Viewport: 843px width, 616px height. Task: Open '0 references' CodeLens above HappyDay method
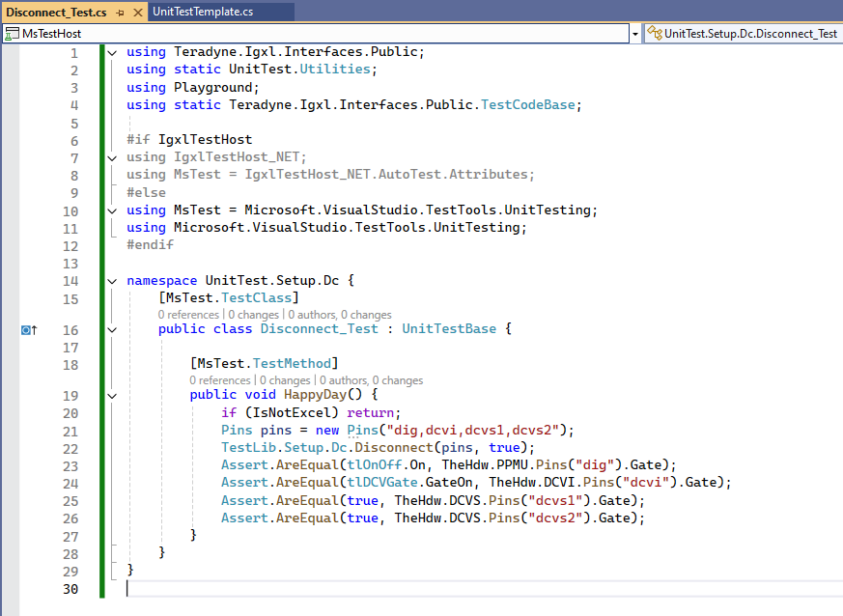click(x=220, y=380)
